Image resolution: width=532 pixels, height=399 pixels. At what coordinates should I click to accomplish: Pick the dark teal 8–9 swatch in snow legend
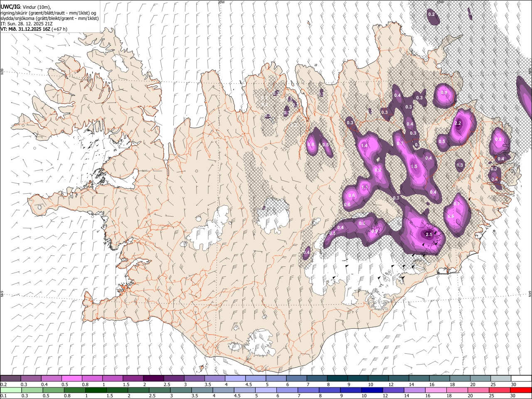pos(337,379)
